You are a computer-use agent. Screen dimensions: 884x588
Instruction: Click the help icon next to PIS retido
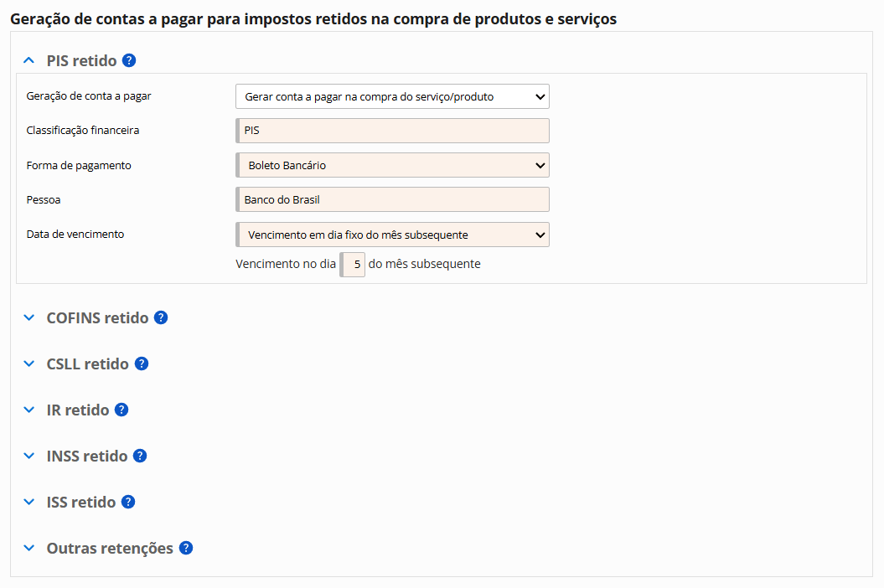point(129,60)
